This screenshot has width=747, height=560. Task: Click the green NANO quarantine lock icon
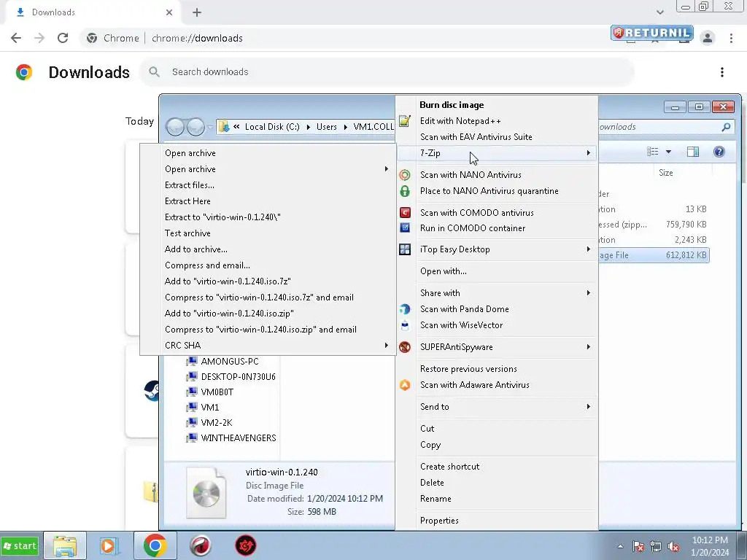[x=404, y=191]
